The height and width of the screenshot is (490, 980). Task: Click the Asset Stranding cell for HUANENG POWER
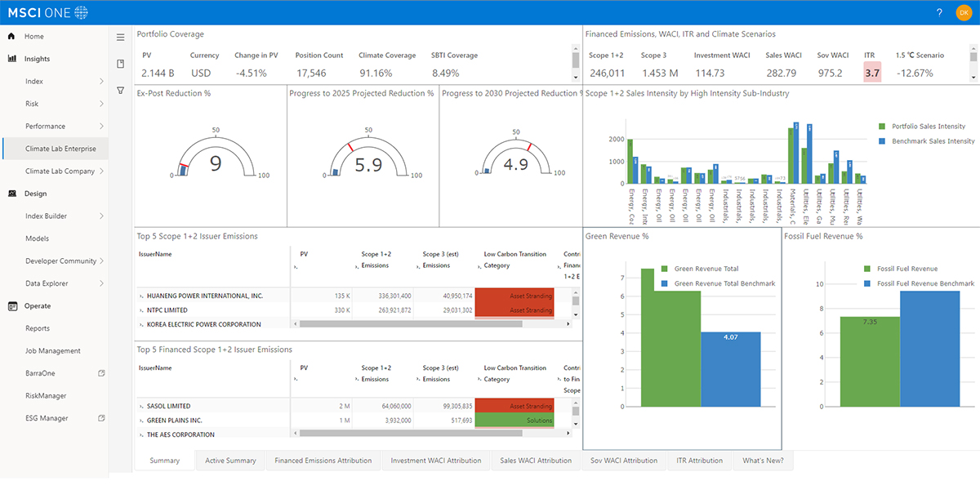[x=514, y=296]
